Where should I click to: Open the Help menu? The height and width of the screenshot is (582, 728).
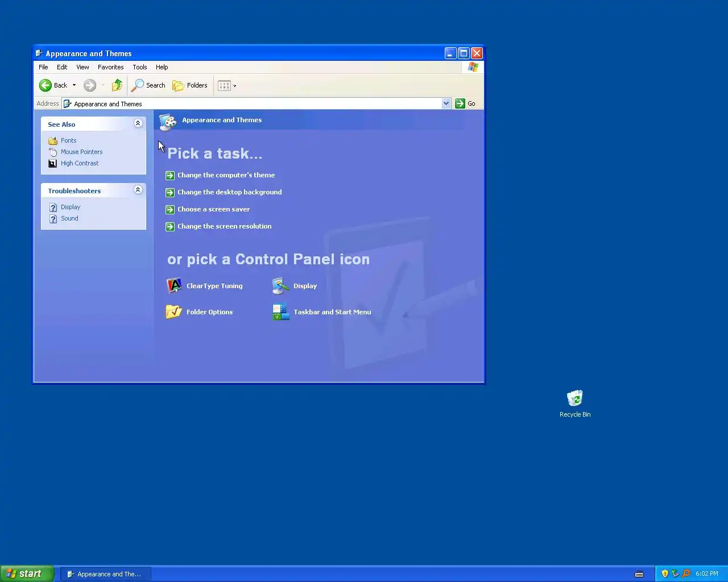pyautogui.click(x=162, y=67)
